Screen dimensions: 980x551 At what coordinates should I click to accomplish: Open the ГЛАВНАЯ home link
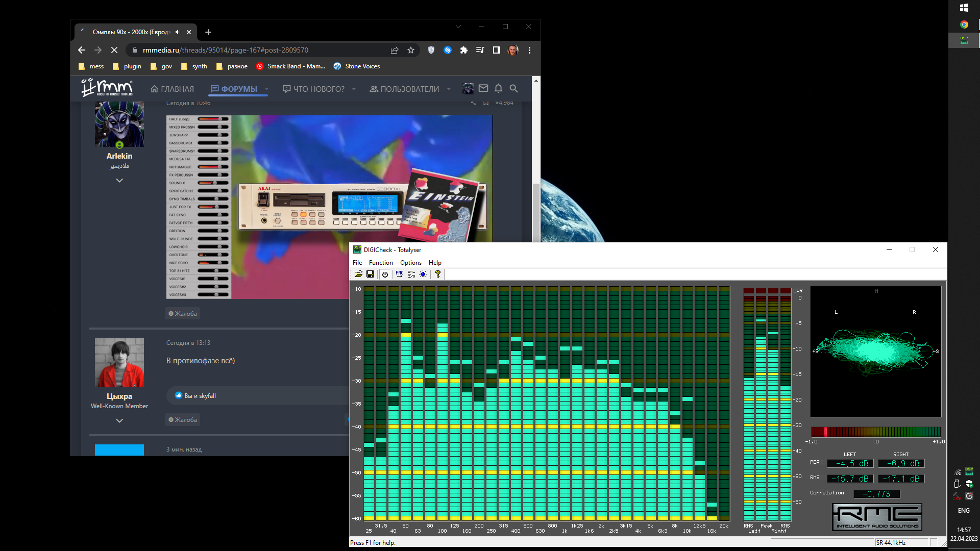(173, 89)
